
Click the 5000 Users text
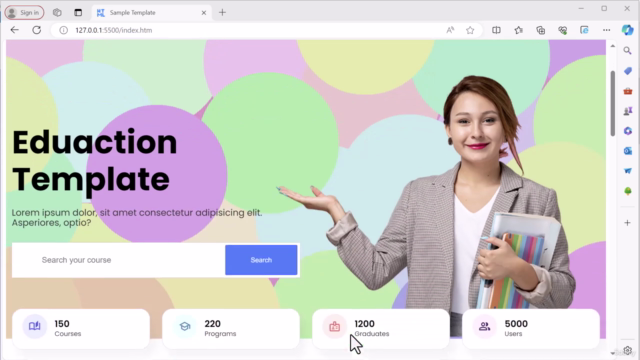click(516, 328)
